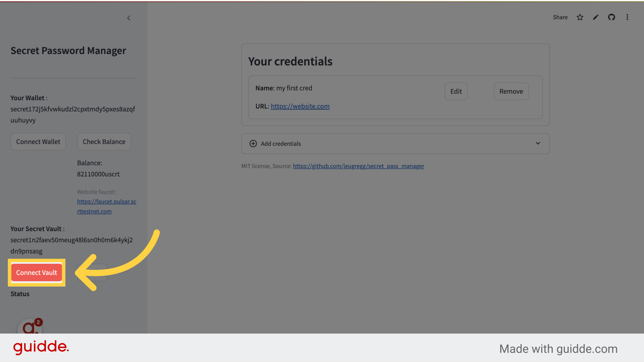
Task: Click Edit on my first cred
Action: click(x=456, y=91)
